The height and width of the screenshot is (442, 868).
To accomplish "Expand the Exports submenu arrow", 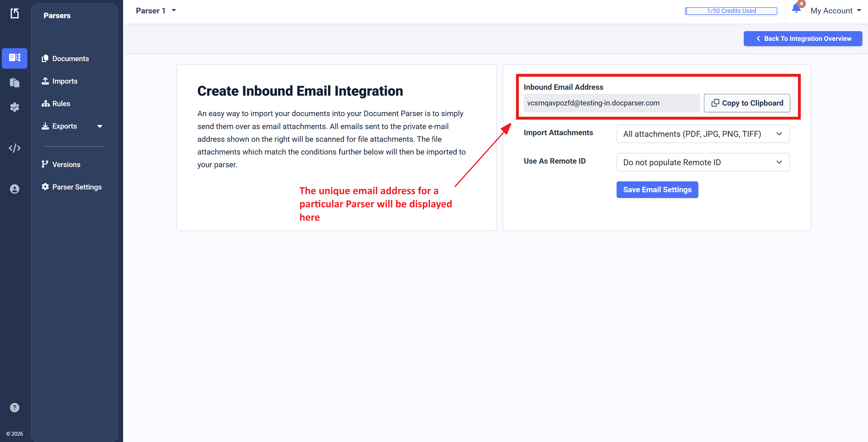I will point(100,126).
